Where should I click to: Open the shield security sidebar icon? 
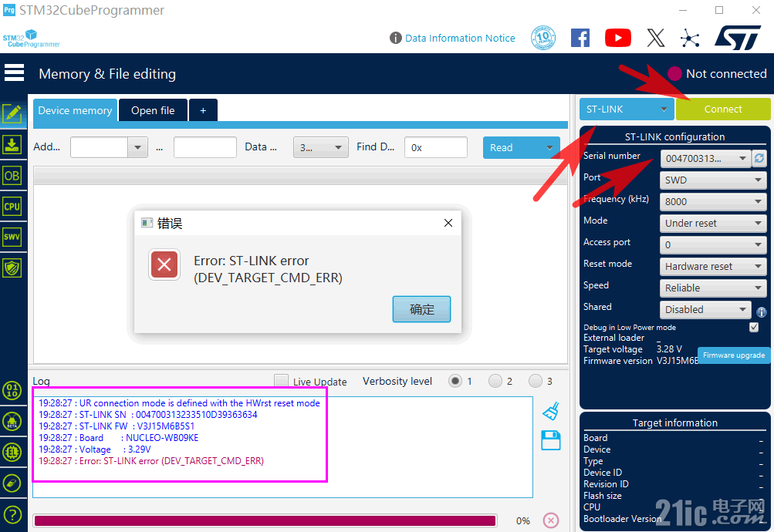click(x=12, y=268)
